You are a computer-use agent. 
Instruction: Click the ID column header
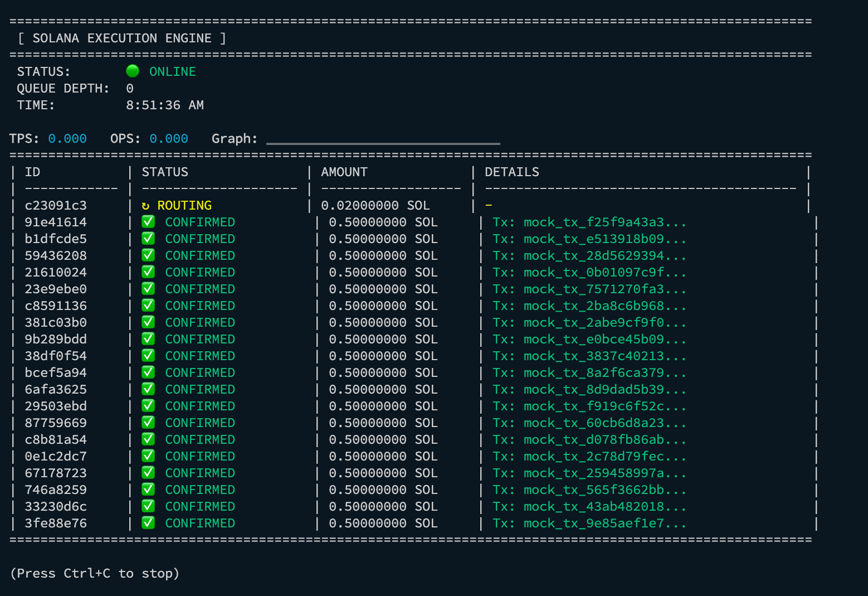pyautogui.click(x=32, y=172)
